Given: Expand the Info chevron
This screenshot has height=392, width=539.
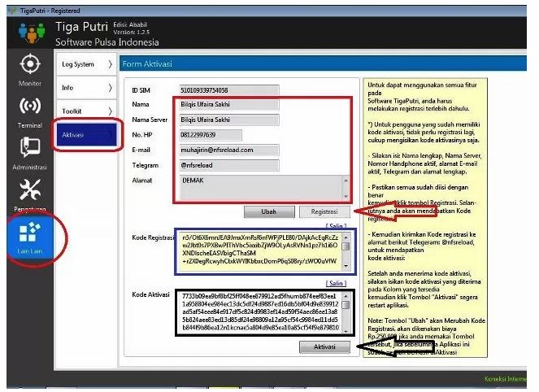Looking at the screenshot, I should pyautogui.click(x=110, y=88).
